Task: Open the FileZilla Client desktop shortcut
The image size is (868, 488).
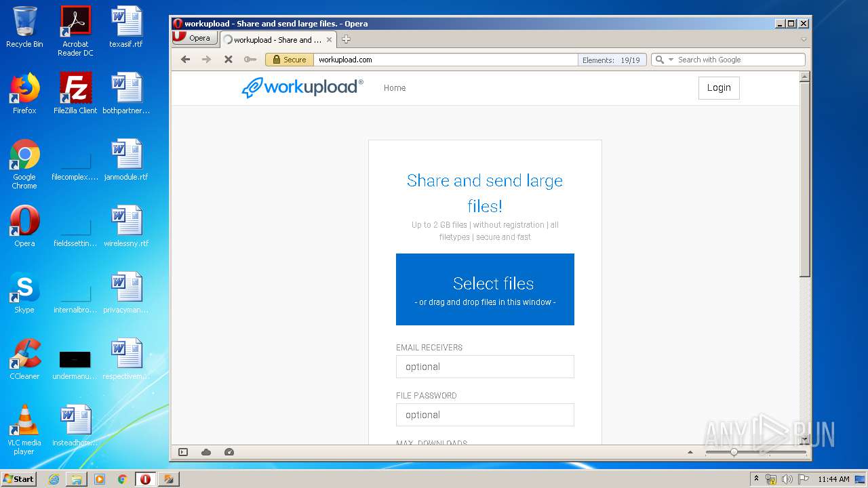Action: tap(75, 94)
